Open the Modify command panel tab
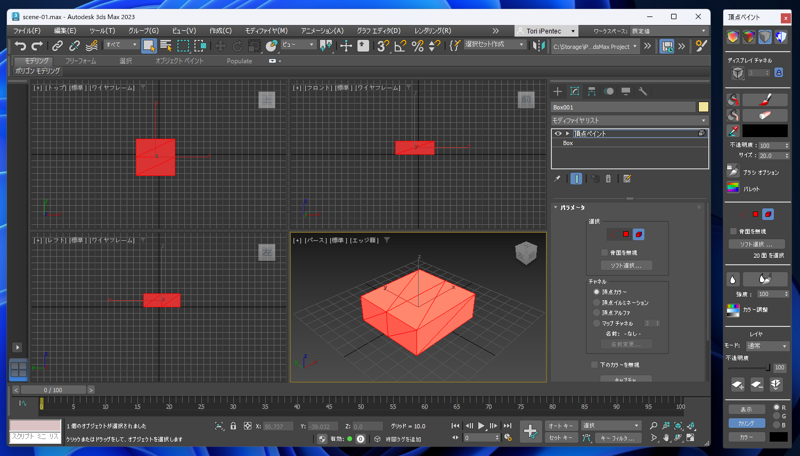This screenshot has height=456, width=800. [x=574, y=91]
